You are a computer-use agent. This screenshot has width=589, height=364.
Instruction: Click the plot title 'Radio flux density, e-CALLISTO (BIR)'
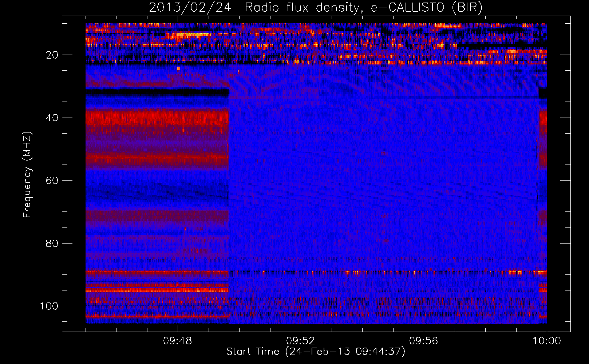click(363, 8)
